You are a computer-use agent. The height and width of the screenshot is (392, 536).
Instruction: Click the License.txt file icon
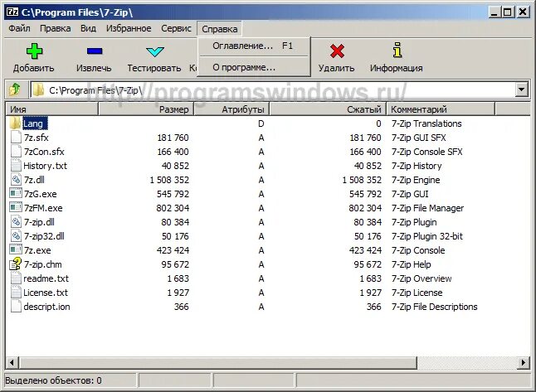point(16,293)
